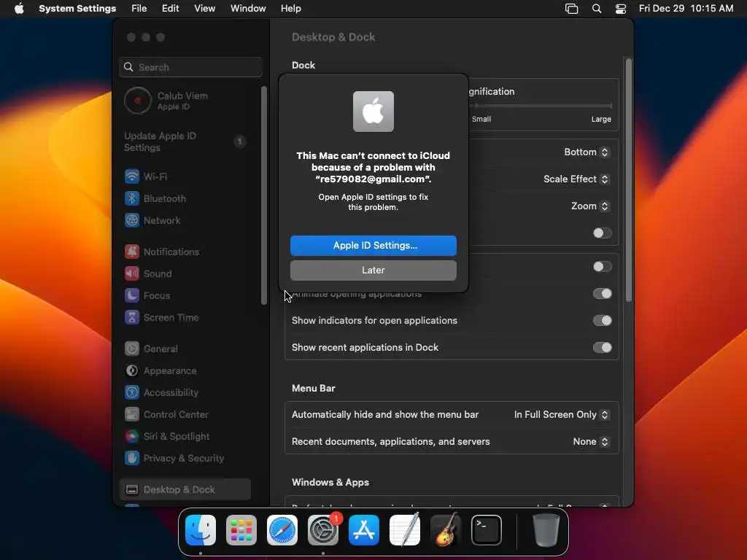Open the System Settings app menu
Screen dimensions: 747x560
point(77,9)
